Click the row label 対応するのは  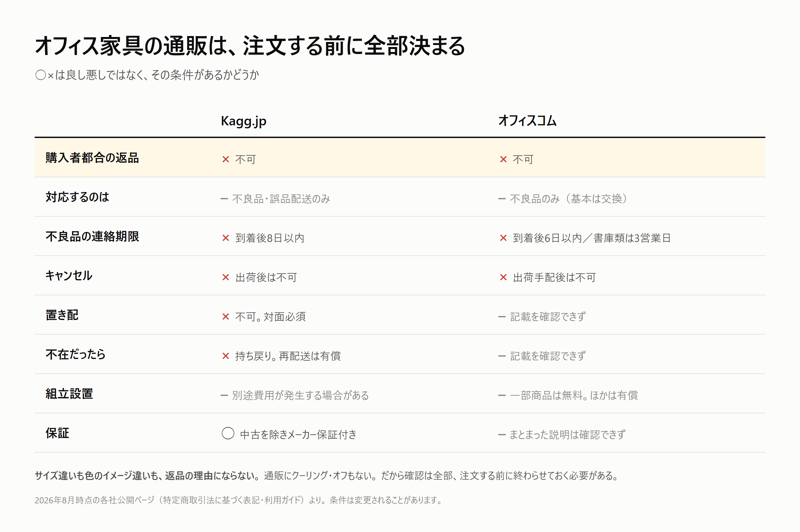tap(77, 197)
